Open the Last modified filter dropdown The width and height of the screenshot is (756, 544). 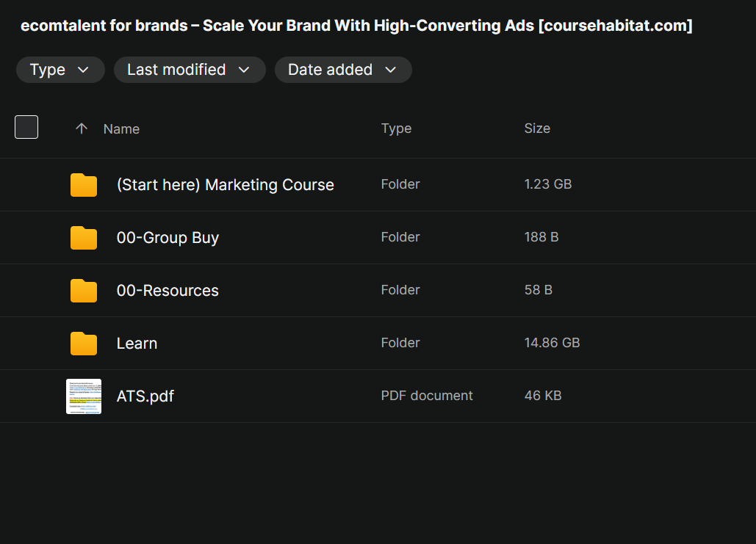[x=190, y=70]
